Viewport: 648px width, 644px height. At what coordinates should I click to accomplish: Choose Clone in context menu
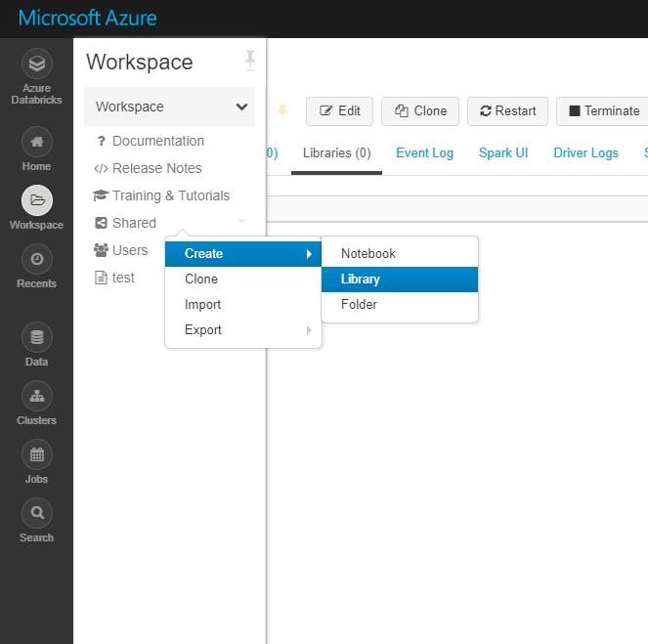pos(243,279)
